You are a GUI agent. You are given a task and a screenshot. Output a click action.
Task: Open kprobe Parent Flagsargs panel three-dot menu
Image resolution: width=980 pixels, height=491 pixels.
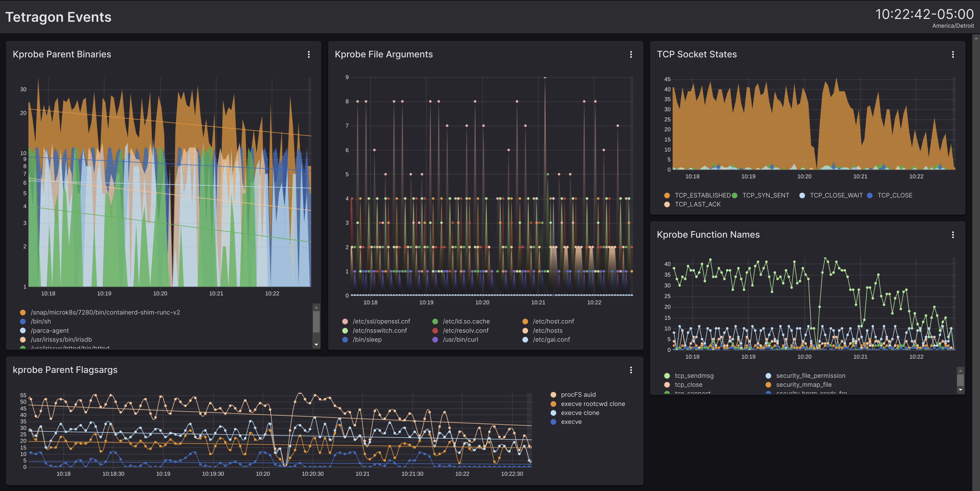[631, 370]
